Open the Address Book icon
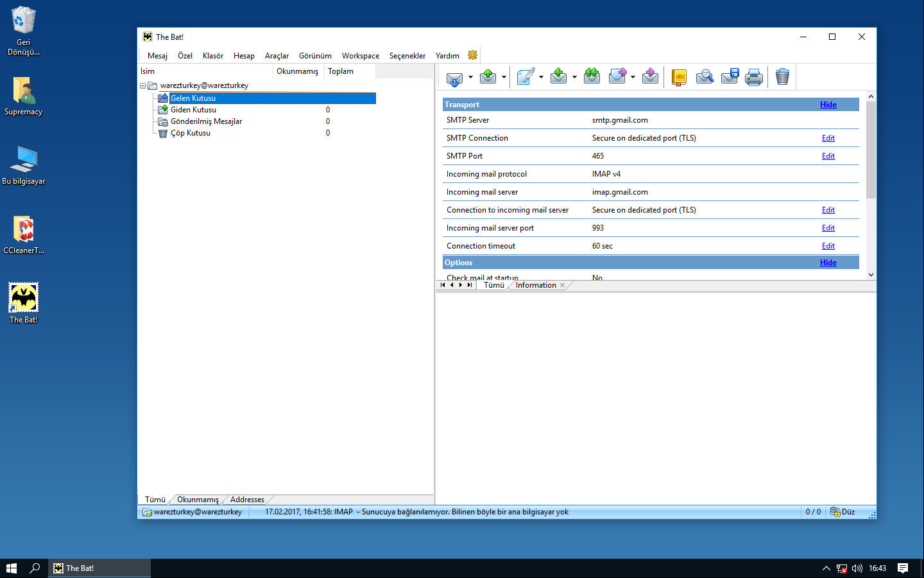 [x=679, y=77]
